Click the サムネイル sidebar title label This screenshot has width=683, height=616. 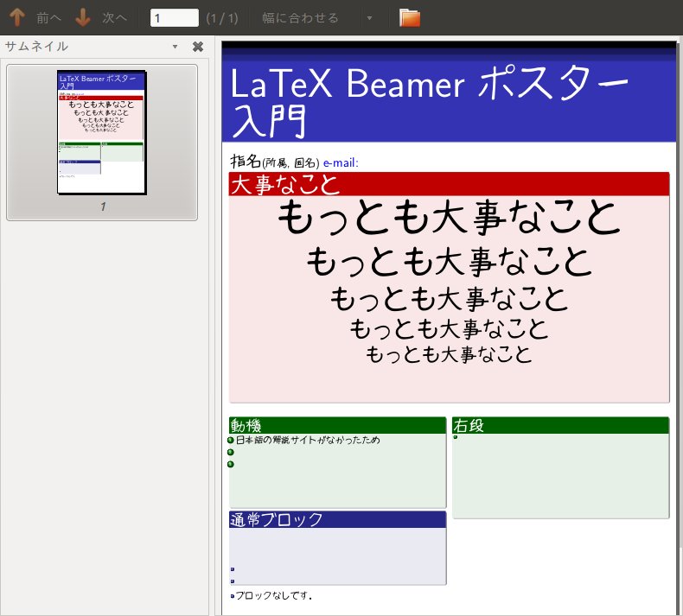pos(36,46)
